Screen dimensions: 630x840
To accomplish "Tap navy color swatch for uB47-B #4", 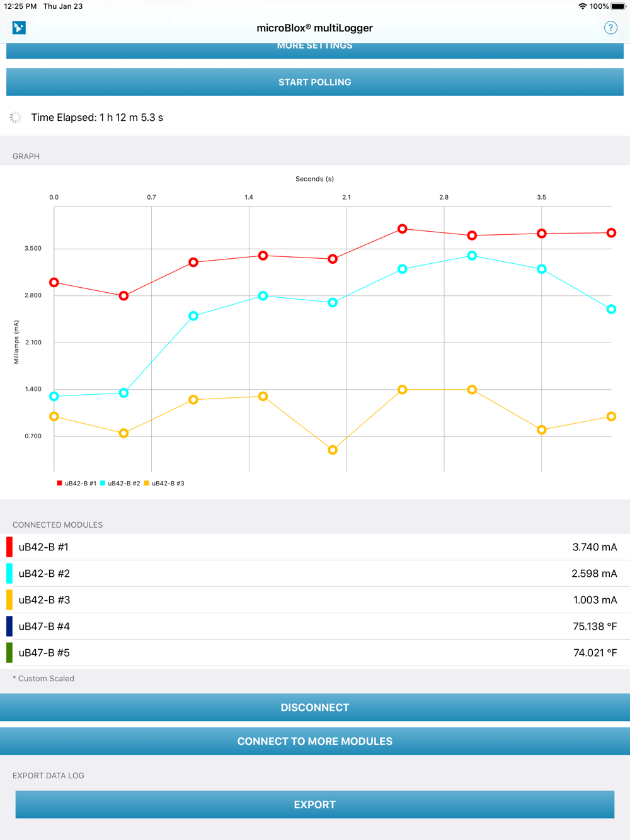I will 9,627.
